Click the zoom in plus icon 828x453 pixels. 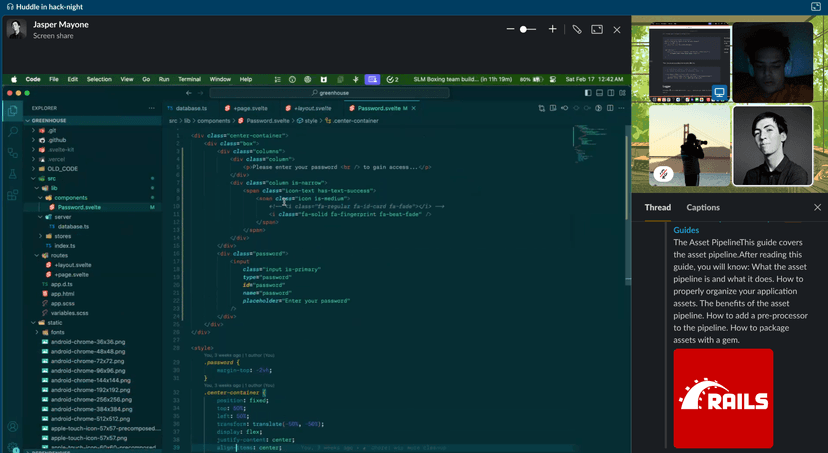pos(552,30)
